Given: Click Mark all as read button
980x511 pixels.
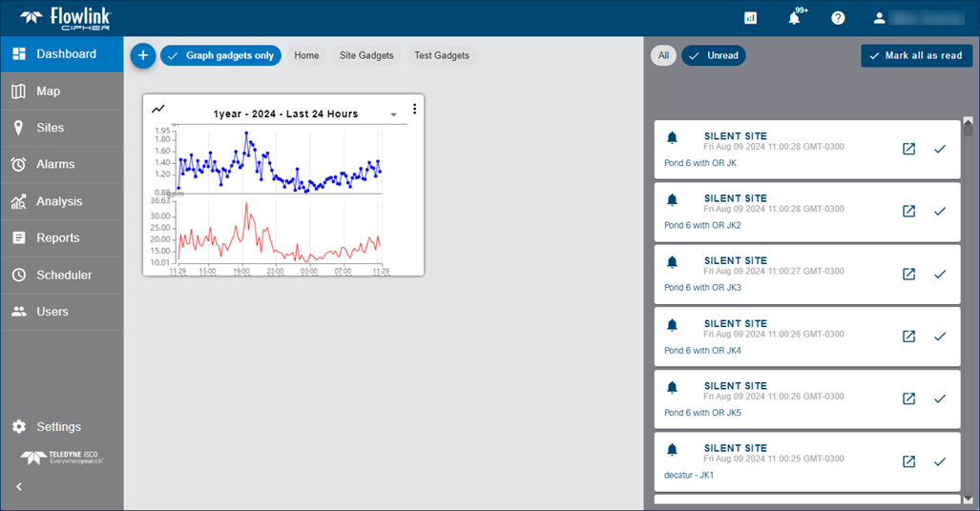Looking at the screenshot, I should click(916, 55).
